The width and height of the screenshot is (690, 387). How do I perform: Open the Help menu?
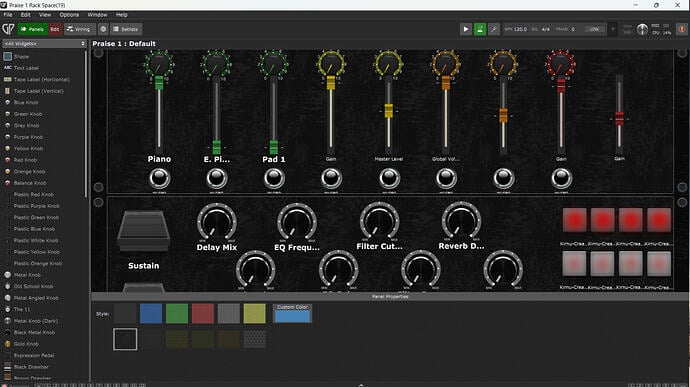pyautogui.click(x=121, y=15)
